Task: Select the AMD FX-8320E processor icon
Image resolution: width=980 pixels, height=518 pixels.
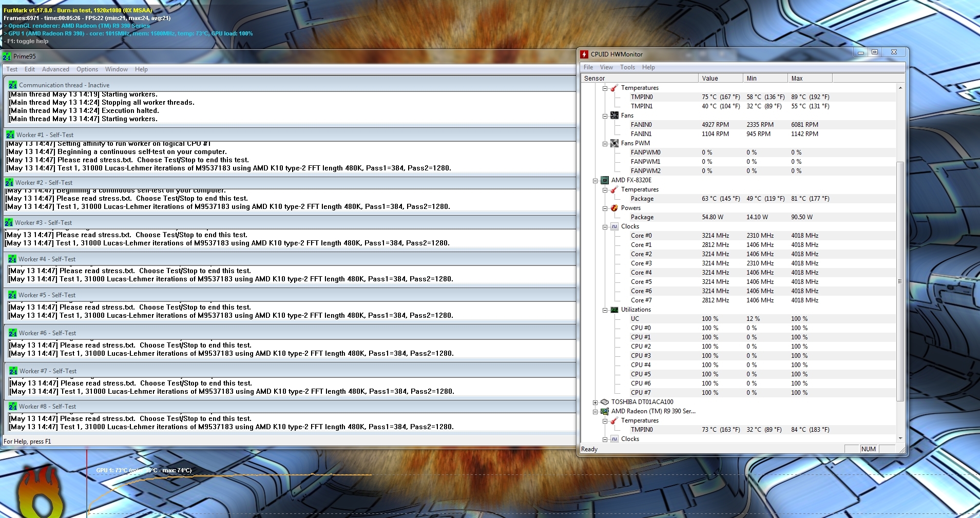Action: tap(605, 180)
